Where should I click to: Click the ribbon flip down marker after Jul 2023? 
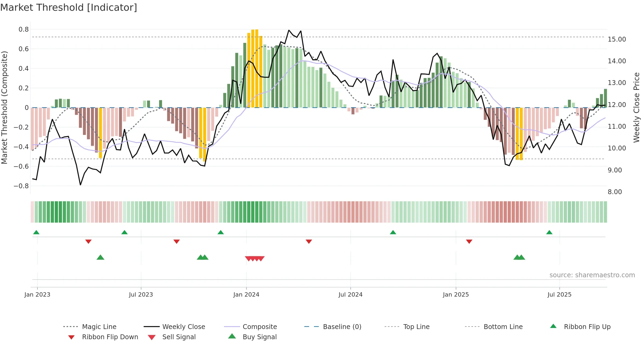[x=177, y=242]
